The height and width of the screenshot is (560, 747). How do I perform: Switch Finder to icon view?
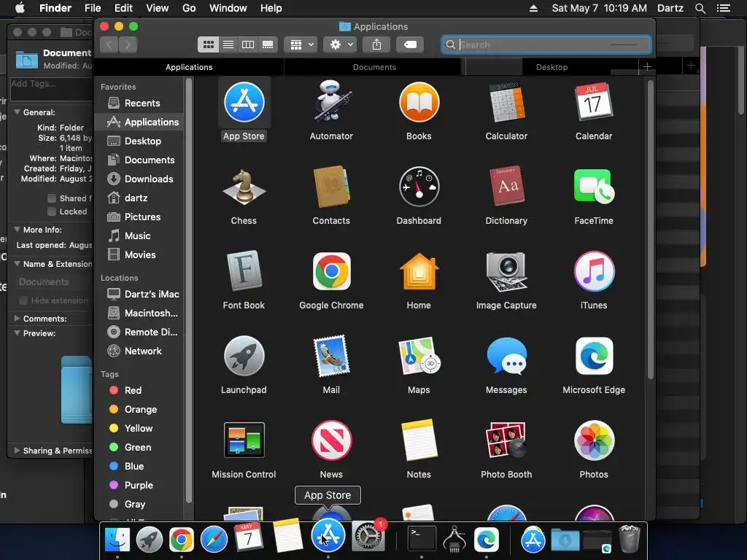click(x=208, y=44)
